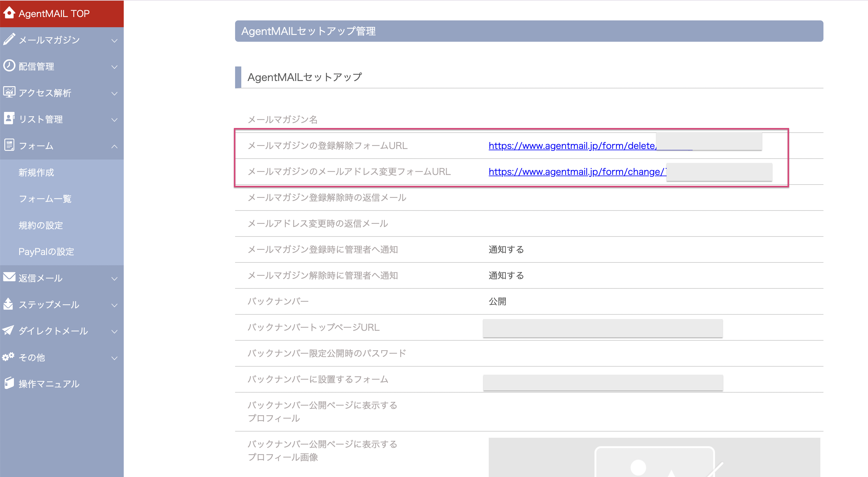
Task: Collapse the フォーム menu chevron
Action: pyautogui.click(x=114, y=147)
